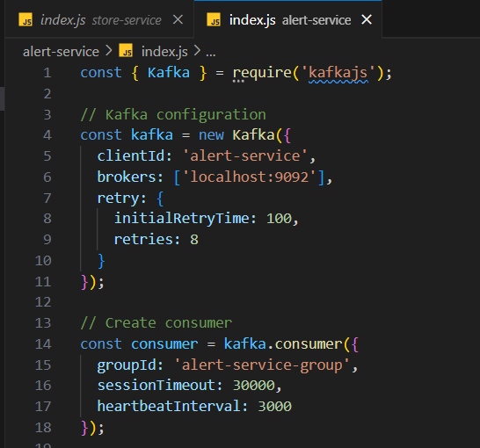Click the closing brace on line 10
The image size is (480, 448).
[101, 261]
